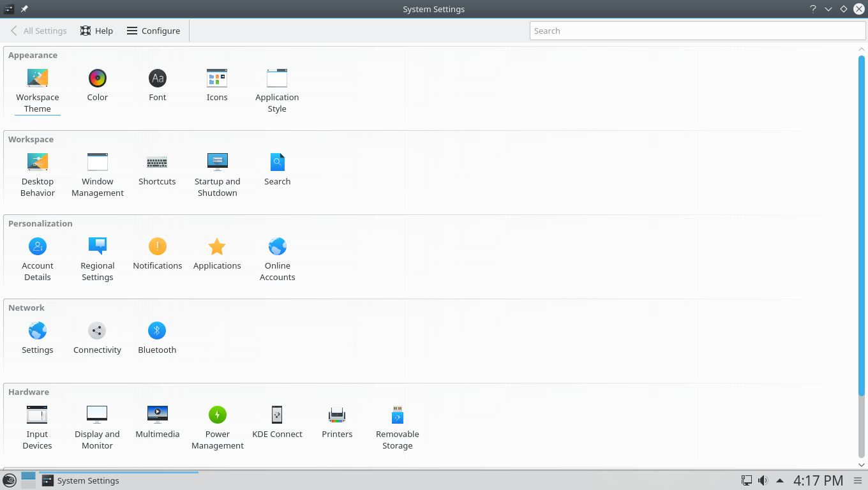Click the title bar help question mark
Screen dimensions: 868x490
[812, 9]
